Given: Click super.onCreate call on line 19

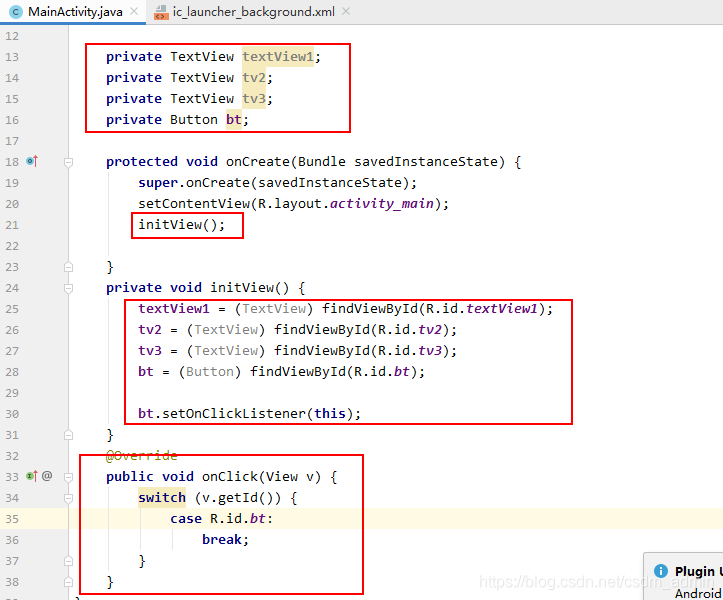Looking at the screenshot, I should coord(278,183).
